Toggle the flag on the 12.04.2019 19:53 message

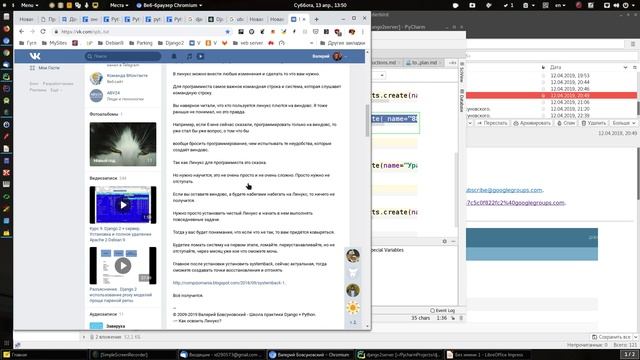tap(543, 76)
